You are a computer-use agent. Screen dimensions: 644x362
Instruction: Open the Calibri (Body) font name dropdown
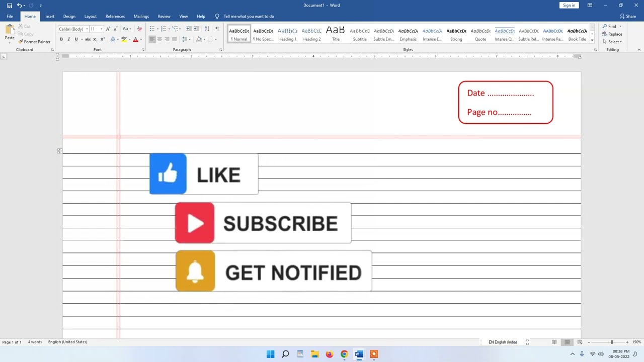pyautogui.click(x=87, y=29)
